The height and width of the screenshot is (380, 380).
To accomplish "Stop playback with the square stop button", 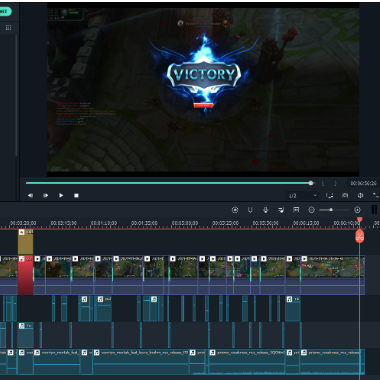I will click(x=76, y=195).
